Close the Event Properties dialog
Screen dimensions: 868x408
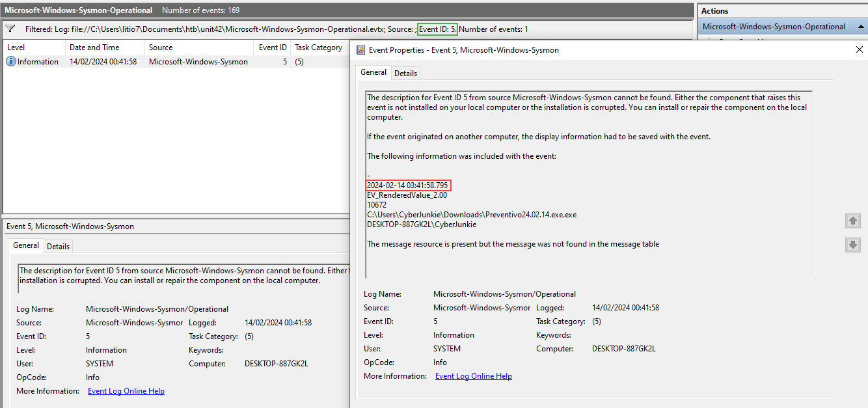pos(859,49)
